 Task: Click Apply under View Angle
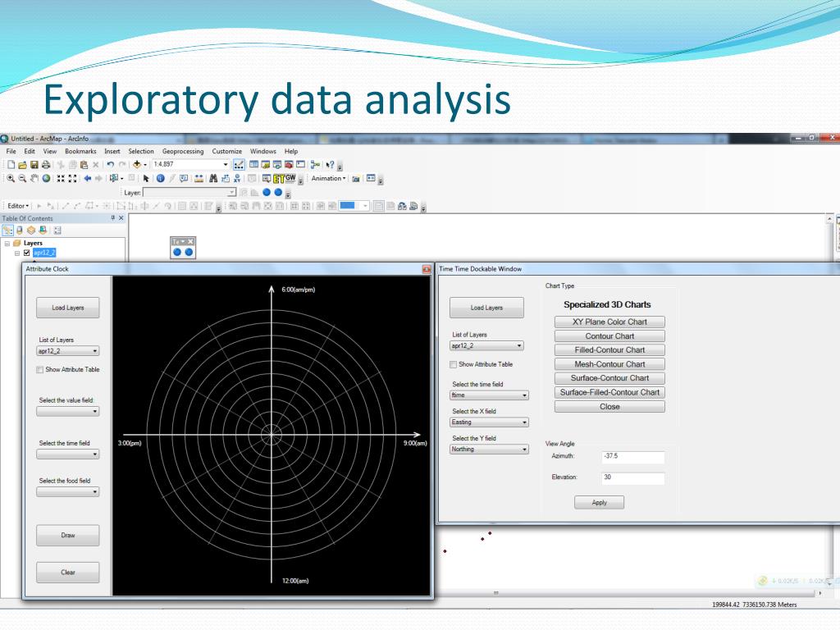(599, 503)
